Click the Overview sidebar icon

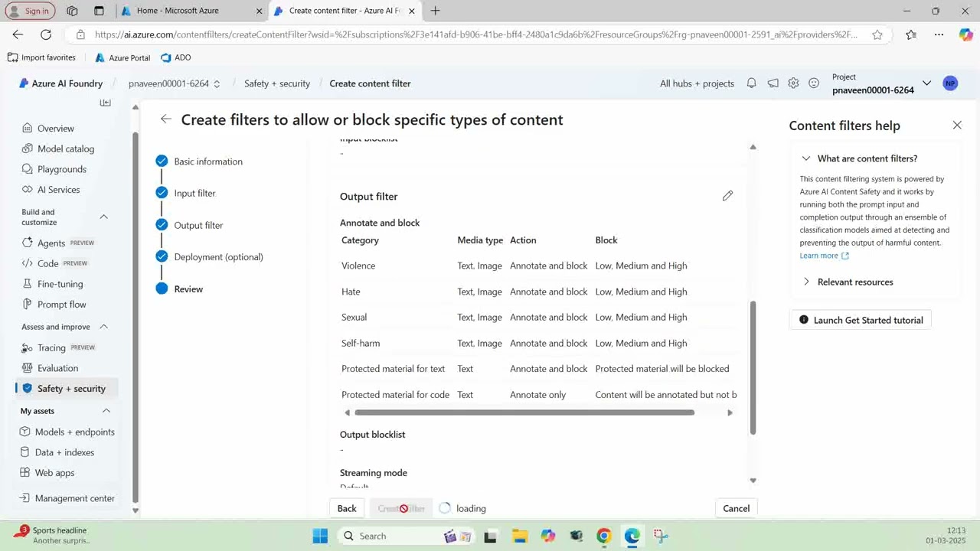pyautogui.click(x=28, y=129)
